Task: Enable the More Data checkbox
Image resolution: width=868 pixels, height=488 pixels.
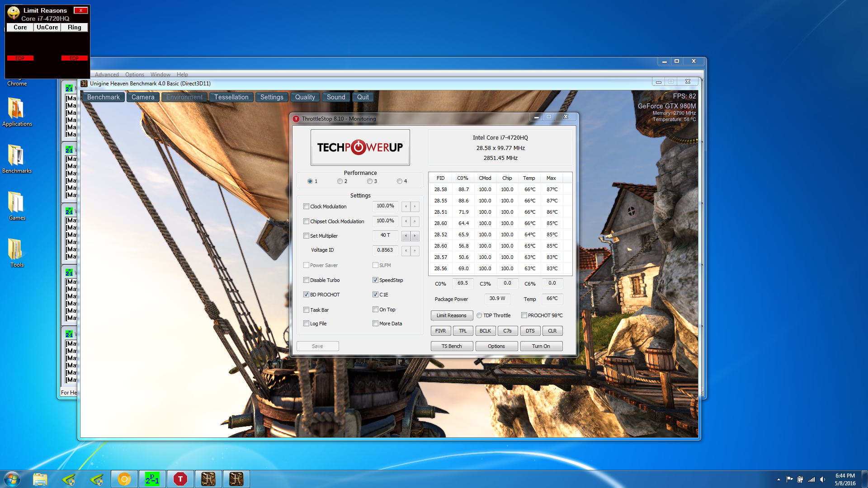Action: (x=375, y=324)
